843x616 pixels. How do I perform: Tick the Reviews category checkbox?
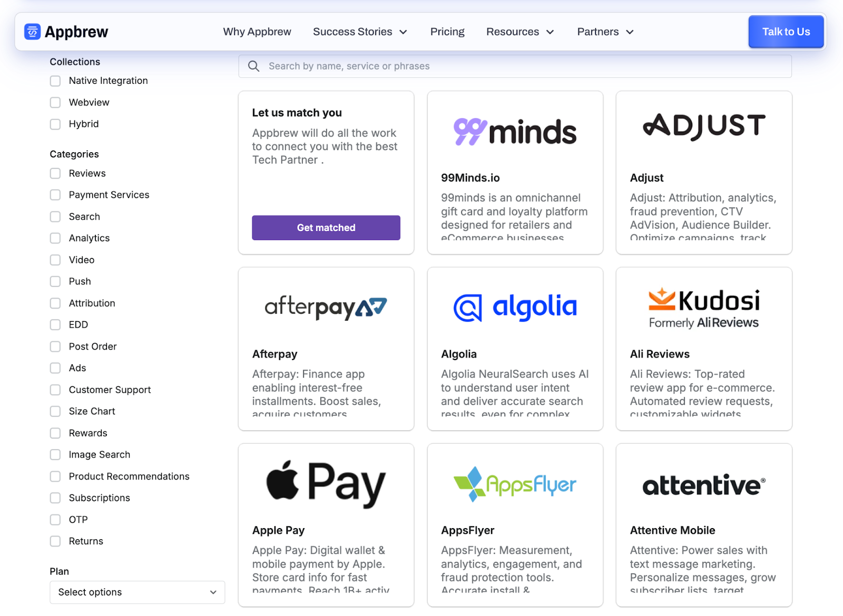click(x=55, y=174)
